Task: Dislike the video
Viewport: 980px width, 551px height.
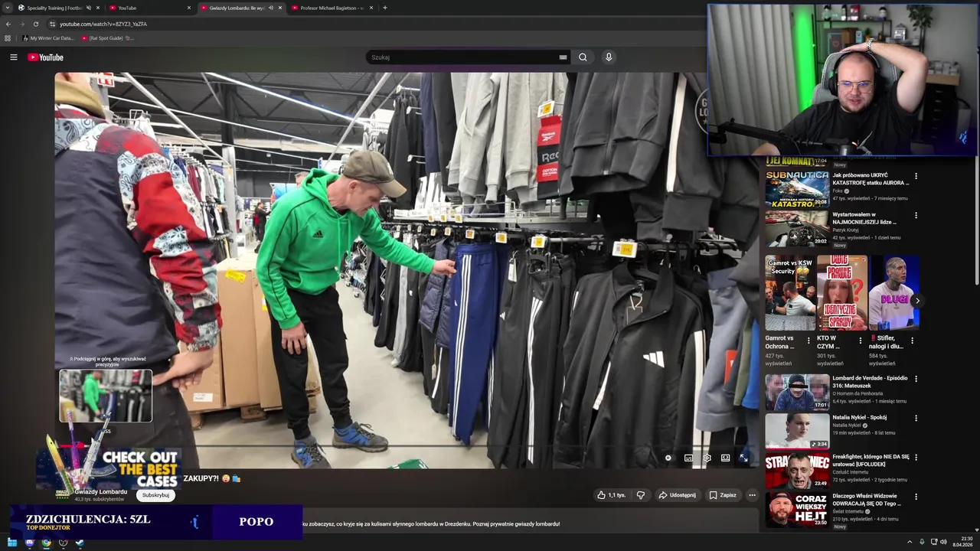Action: [x=641, y=495]
